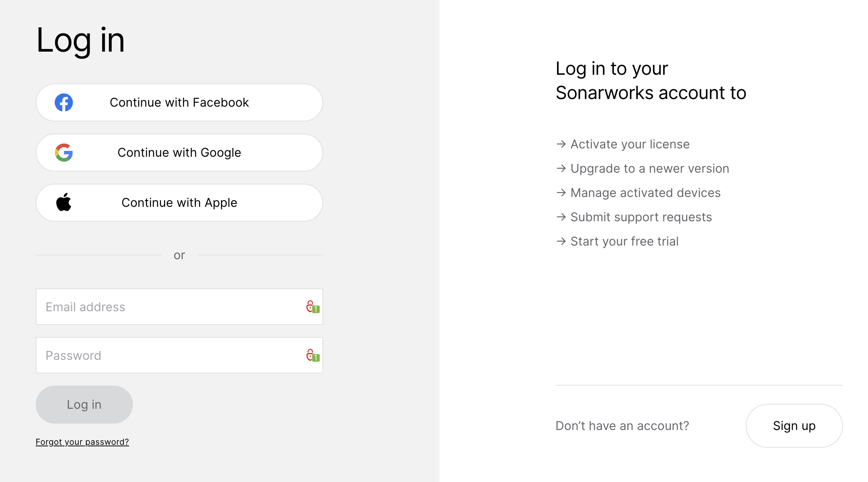The height and width of the screenshot is (482, 868).
Task: Click arrow icon beside Start your free trial
Action: [x=561, y=241]
